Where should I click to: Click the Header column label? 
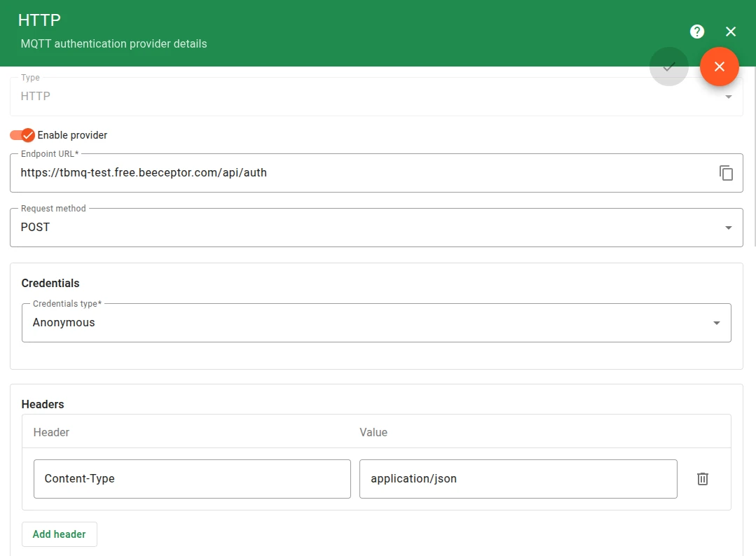click(x=51, y=432)
